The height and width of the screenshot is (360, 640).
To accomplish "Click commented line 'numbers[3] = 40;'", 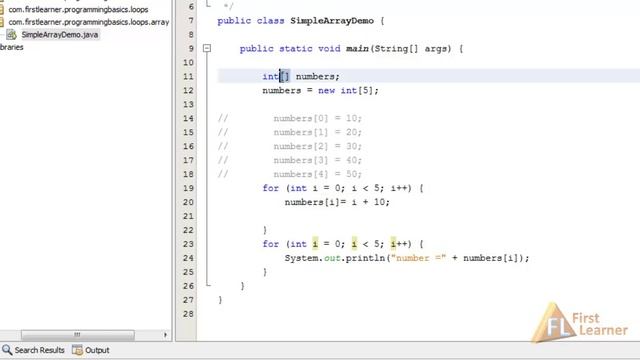I will (318, 160).
